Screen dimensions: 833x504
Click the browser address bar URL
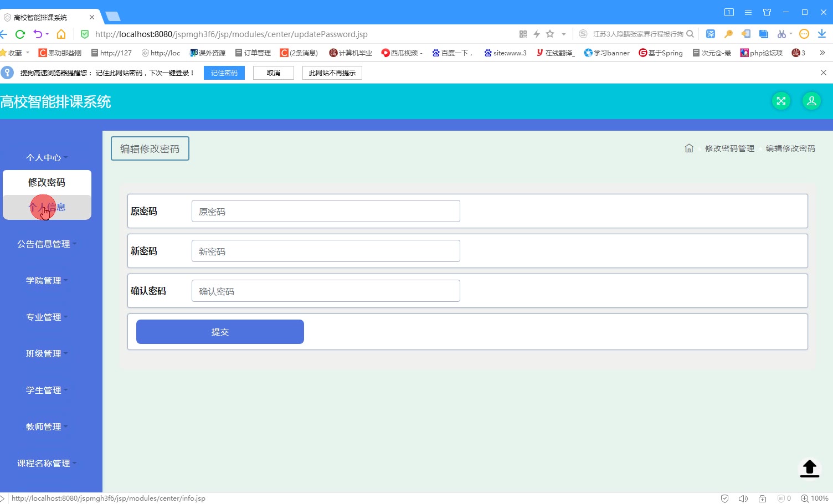tap(232, 34)
